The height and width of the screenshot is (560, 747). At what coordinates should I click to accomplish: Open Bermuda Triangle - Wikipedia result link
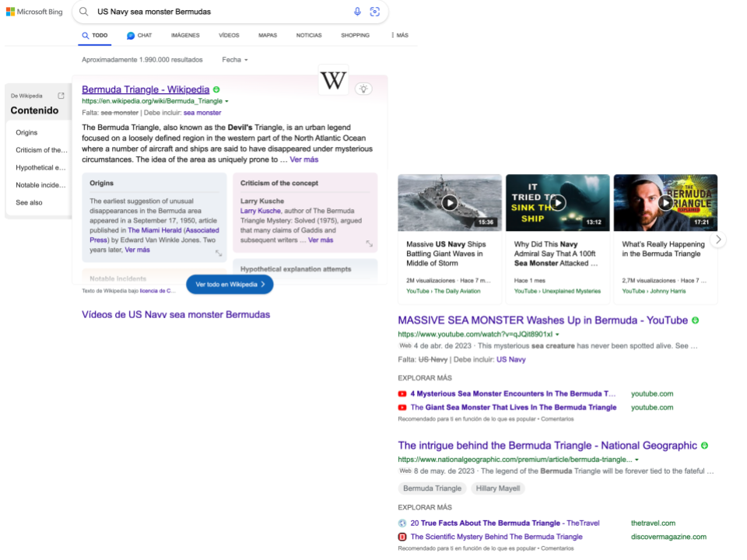tap(146, 89)
